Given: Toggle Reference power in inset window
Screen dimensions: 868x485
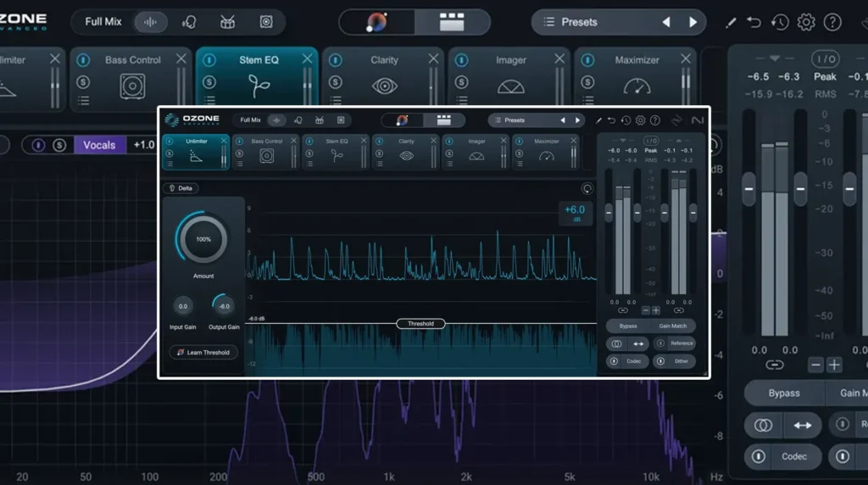Looking at the screenshot, I should 660,343.
